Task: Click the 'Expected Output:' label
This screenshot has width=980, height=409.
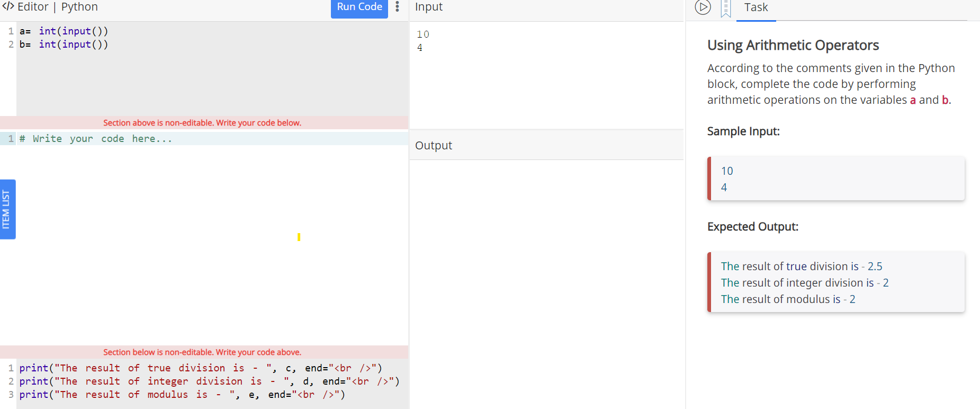Action: click(753, 227)
